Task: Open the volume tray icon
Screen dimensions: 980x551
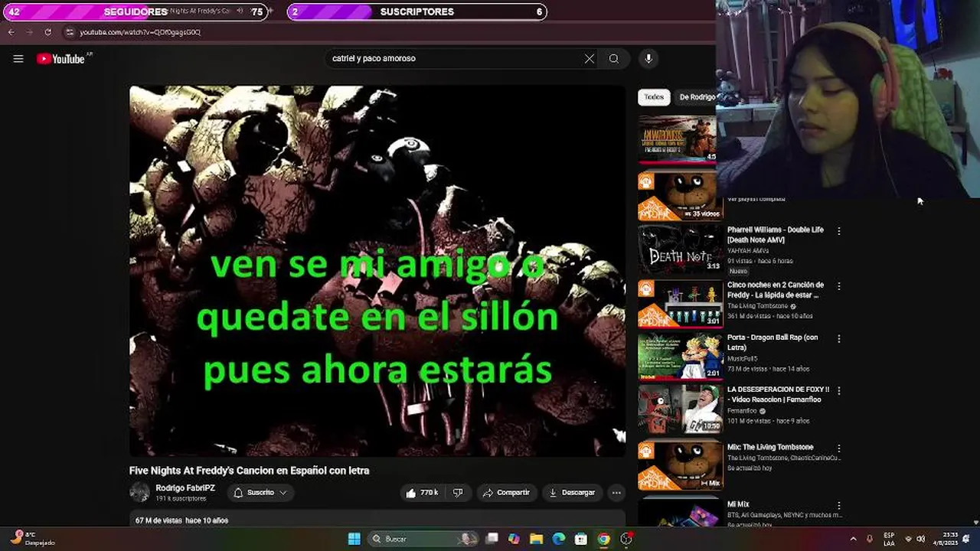Action: coord(921,539)
